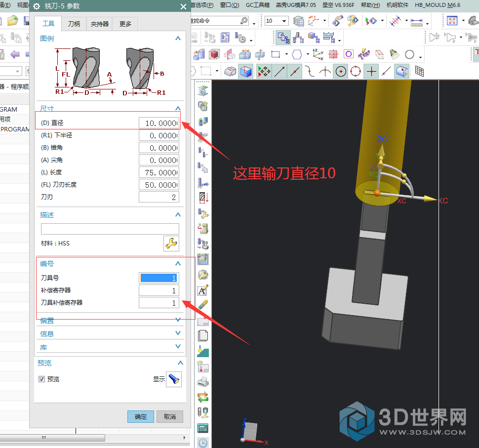Open the WCS orientation tool
Viewport: 479px width, 448px height.
pos(314,21)
